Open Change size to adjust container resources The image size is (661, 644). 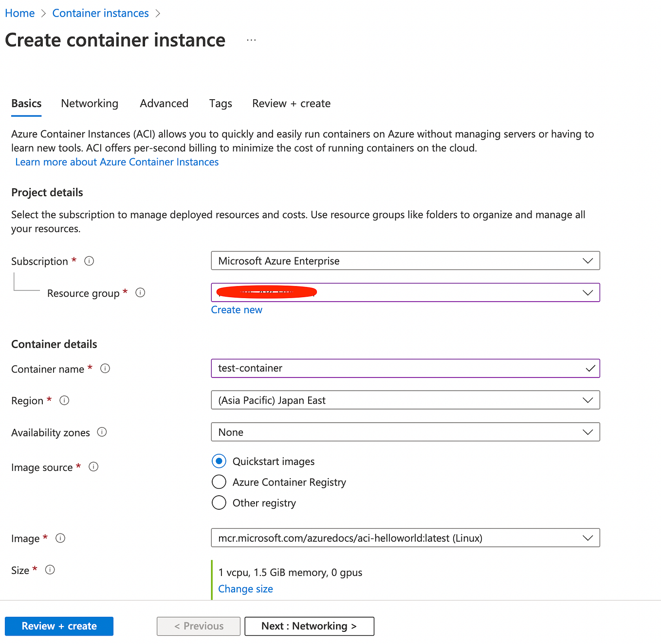(x=245, y=589)
